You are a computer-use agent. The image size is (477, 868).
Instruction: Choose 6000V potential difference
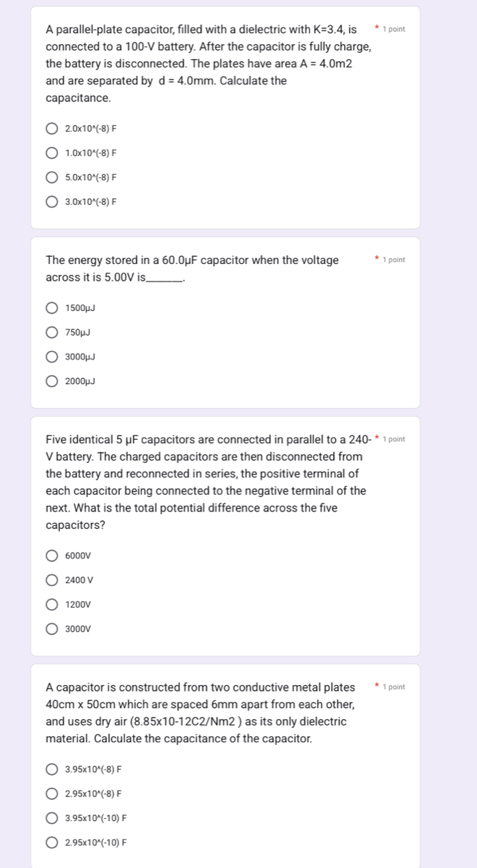pyautogui.click(x=52, y=556)
